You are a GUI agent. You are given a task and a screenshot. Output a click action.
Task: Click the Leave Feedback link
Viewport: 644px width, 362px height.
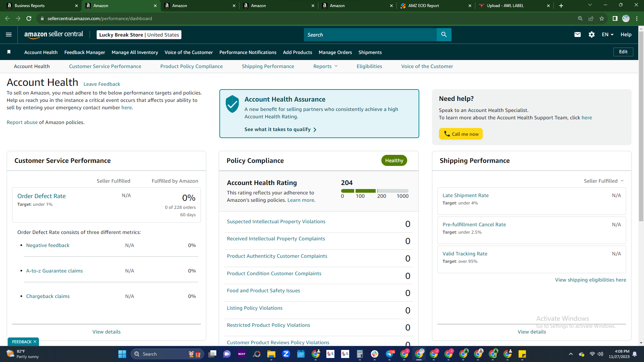(102, 84)
